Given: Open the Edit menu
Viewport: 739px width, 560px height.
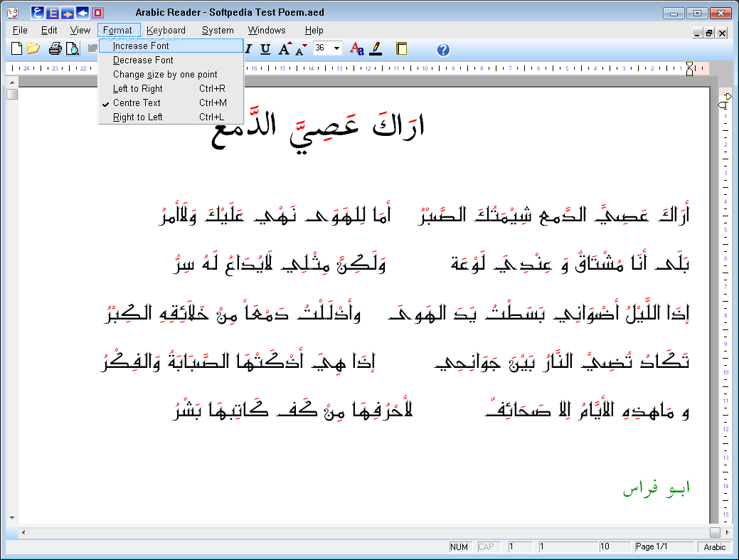Looking at the screenshot, I should 49,30.
